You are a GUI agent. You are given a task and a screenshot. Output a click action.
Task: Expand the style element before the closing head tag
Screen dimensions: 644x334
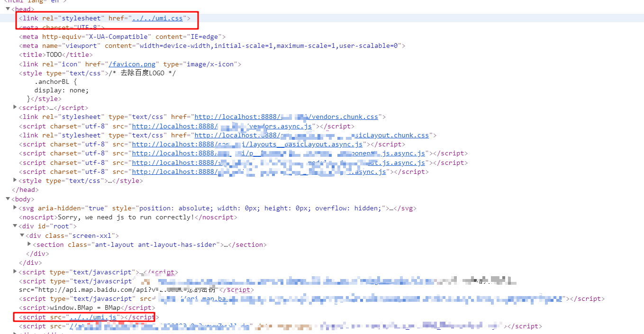click(x=15, y=181)
